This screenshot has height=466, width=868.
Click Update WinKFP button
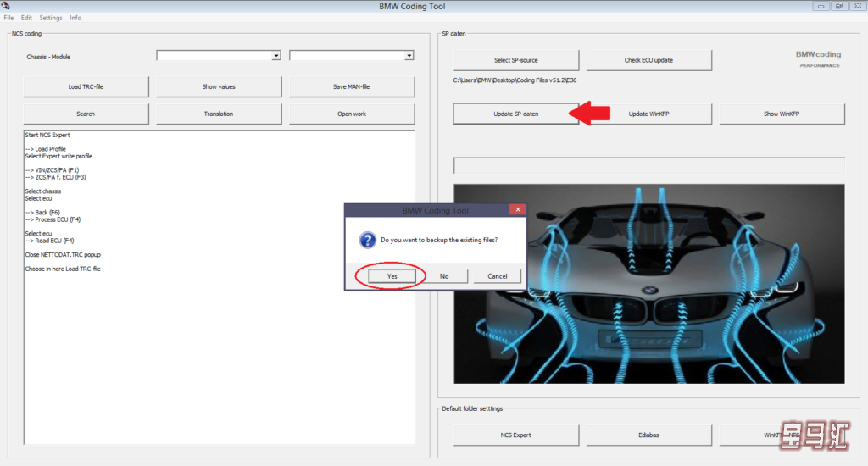click(648, 114)
